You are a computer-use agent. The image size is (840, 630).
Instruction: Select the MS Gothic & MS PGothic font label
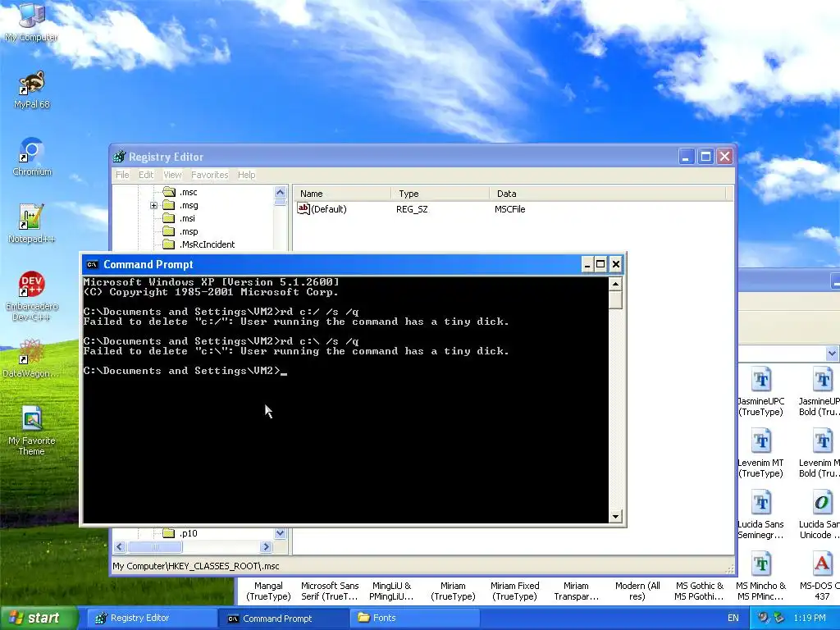click(699, 591)
